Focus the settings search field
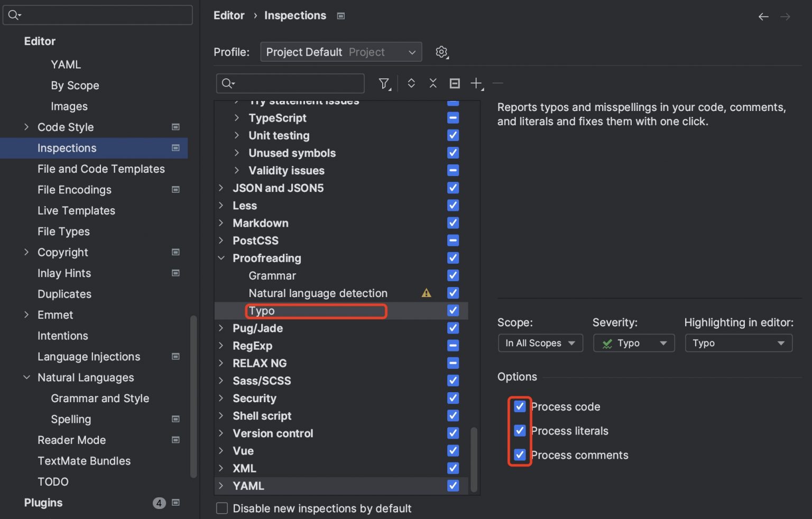The image size is (812, 519). (x=98, y=15)
